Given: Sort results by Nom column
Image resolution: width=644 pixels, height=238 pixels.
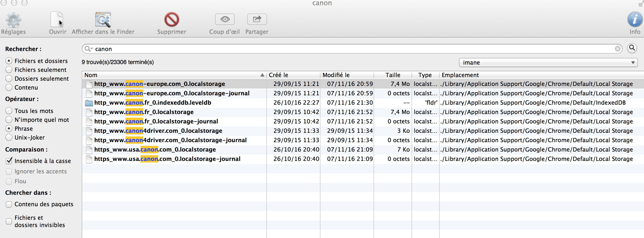Looking at the screenshot, I should [x=172, y=75].
